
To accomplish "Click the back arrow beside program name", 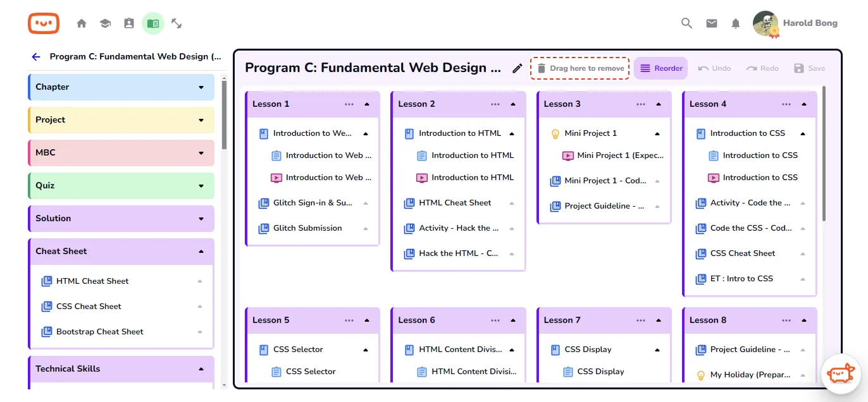I will click(36, 57).
